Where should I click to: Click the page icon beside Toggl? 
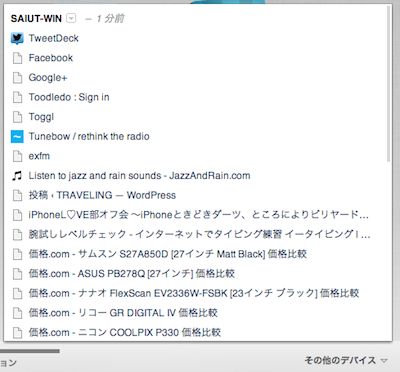[17, 117]
